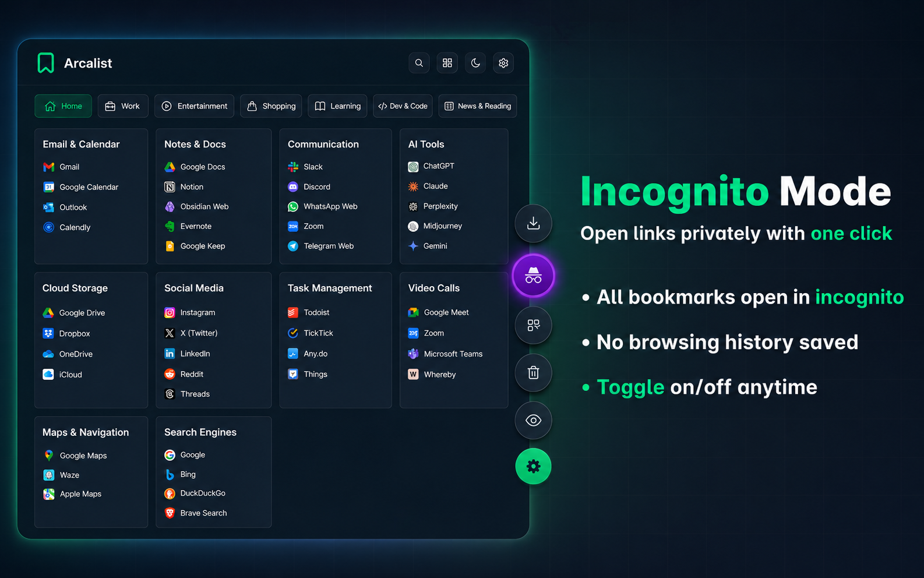Click the Dropbox icon
This screenshot has width=924, height=578.
(x=48, y=334)
